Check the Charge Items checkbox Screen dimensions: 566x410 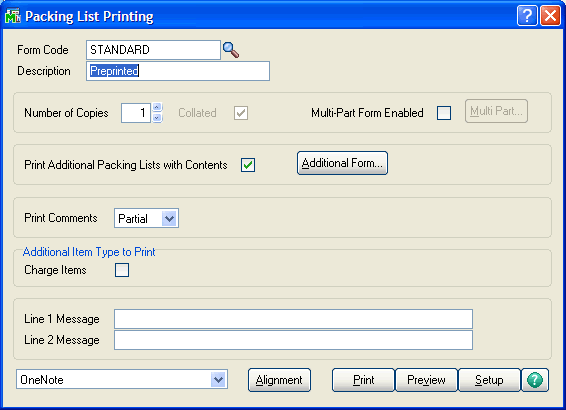tap(122, 270)
